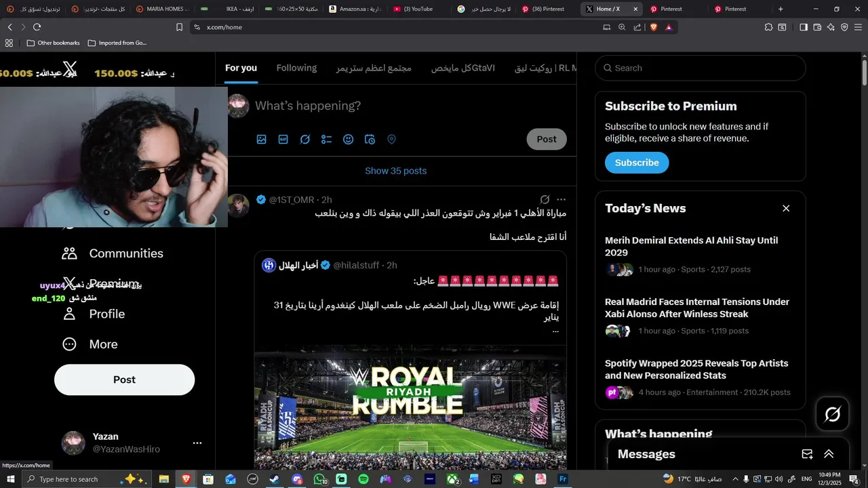Schedule the post with calendar icon

coord(370,140)
